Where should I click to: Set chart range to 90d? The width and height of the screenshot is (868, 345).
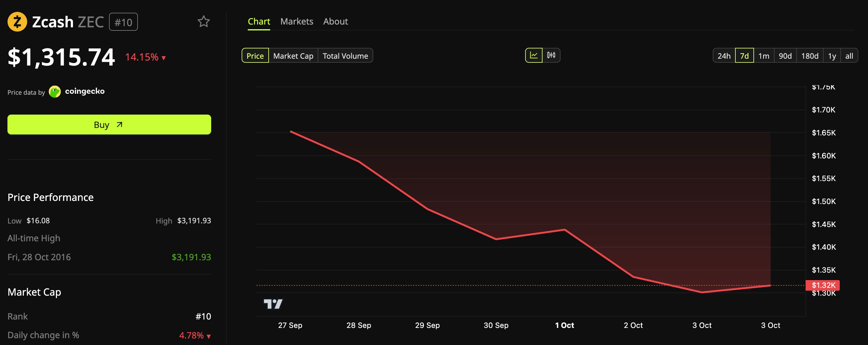(785, 56)
